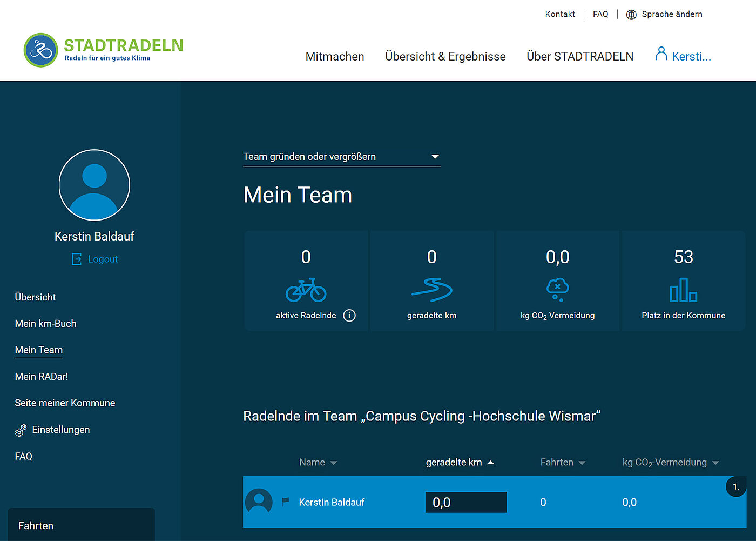Click the Kontakt link at the top

560,14
